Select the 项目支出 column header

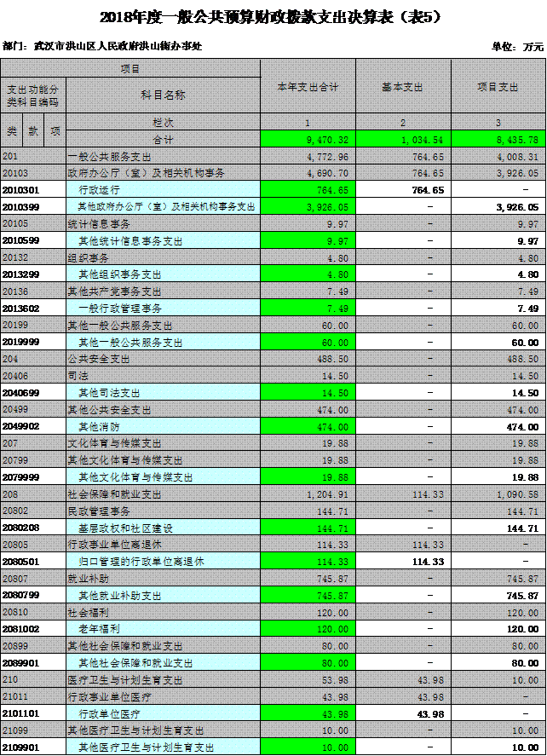pos(498,86)
